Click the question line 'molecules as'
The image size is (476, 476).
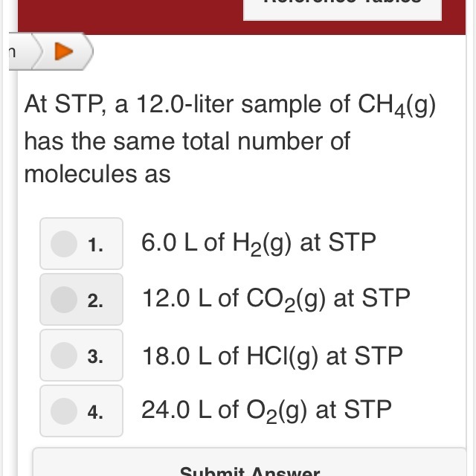point(97,174)
